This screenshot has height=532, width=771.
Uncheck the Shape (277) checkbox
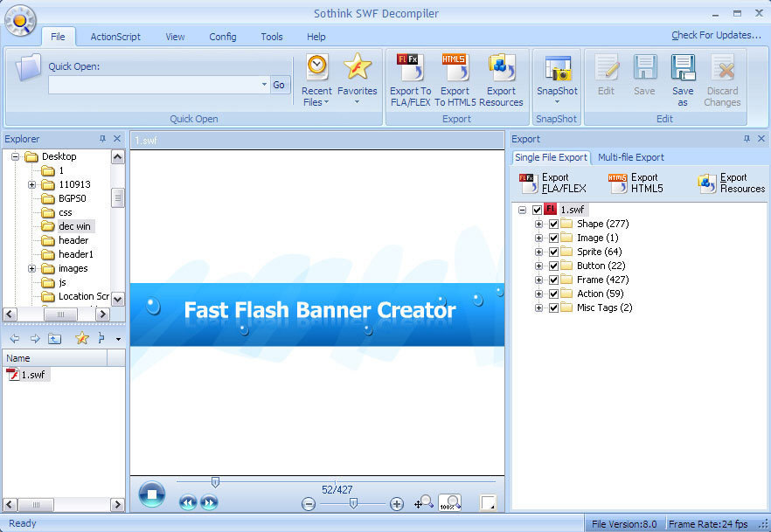(x=553, y=224)
